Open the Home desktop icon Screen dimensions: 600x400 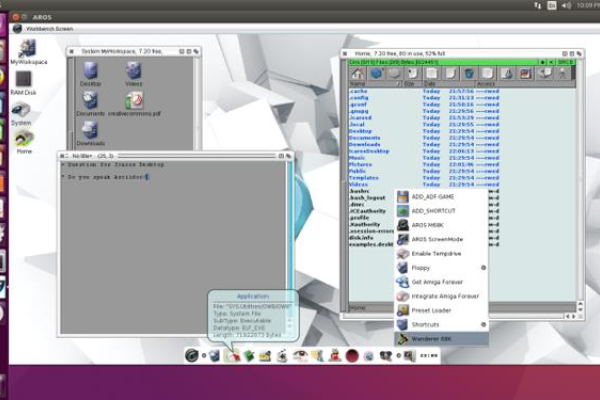pyautogui.click(x=24, y=141)
